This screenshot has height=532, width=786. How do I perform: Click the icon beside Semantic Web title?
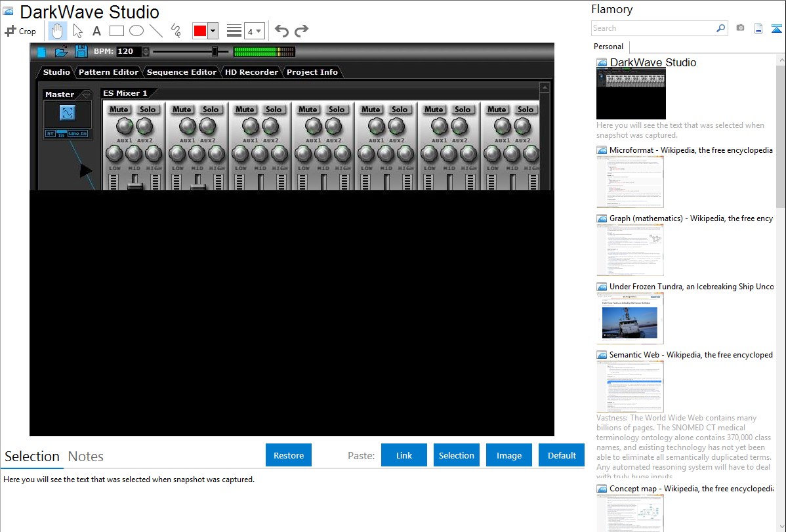coord(602,355)
